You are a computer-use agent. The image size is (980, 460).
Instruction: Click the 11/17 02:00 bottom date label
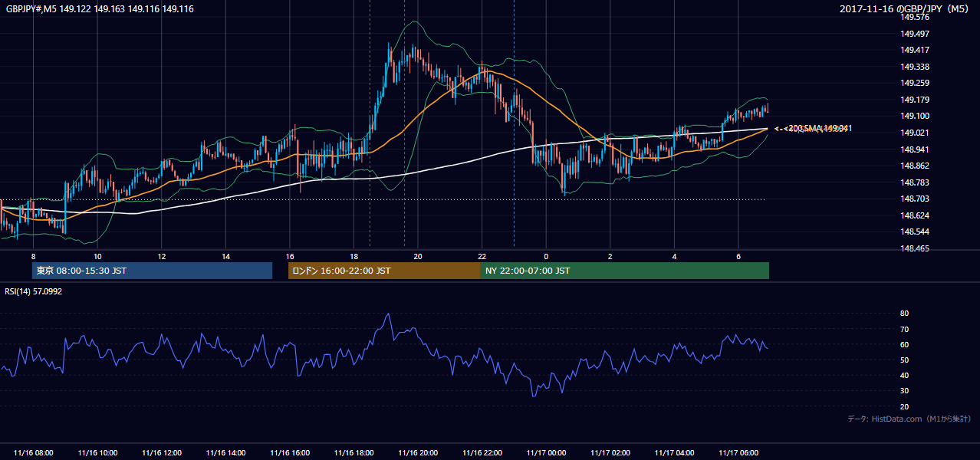(x=610, y=453)
